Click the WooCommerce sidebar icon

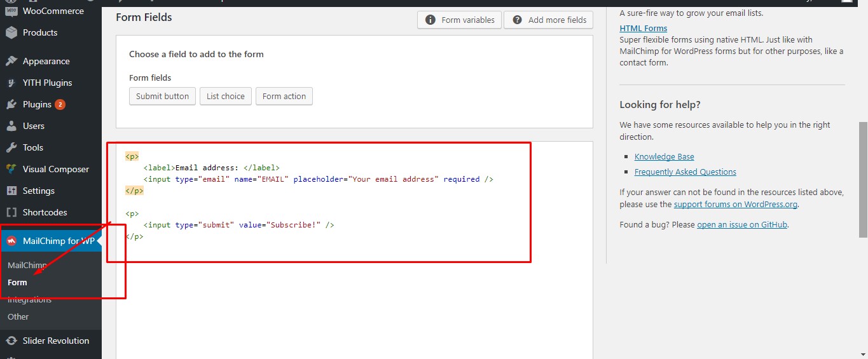(x=11, y=11)
